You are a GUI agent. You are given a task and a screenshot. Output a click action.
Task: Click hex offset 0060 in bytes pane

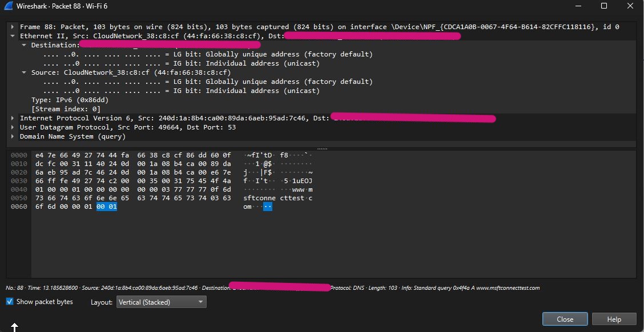pos(18,207)
